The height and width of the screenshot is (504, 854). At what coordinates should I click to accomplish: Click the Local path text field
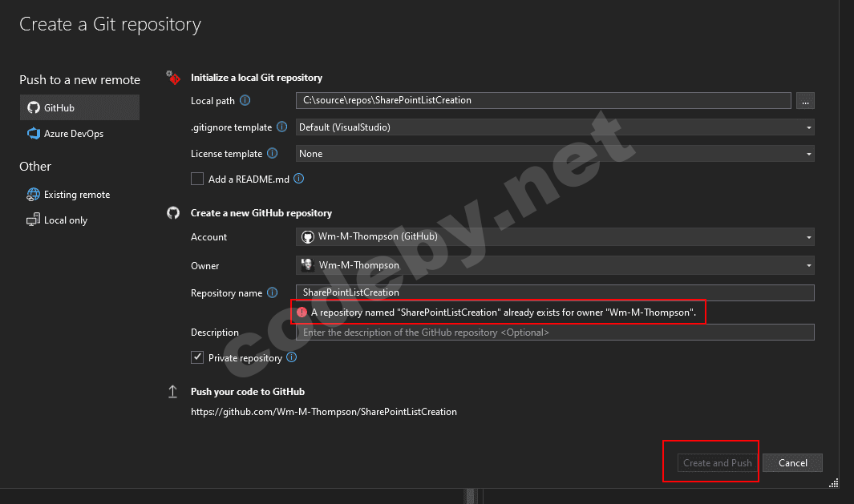pyautogui.click(x=543, y=100)
